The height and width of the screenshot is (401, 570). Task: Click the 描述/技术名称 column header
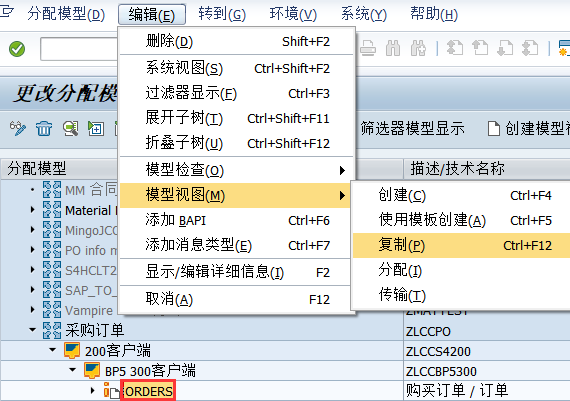487,169
